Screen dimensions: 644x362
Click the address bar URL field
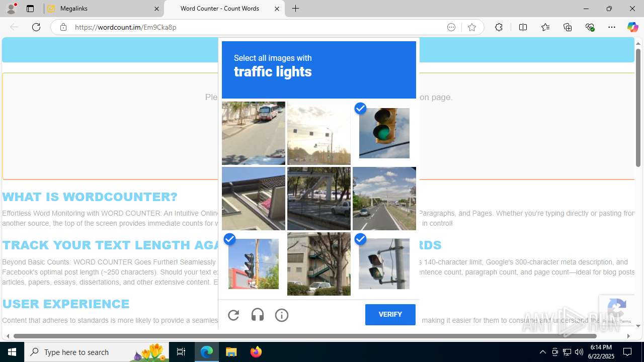pos(257,27)
